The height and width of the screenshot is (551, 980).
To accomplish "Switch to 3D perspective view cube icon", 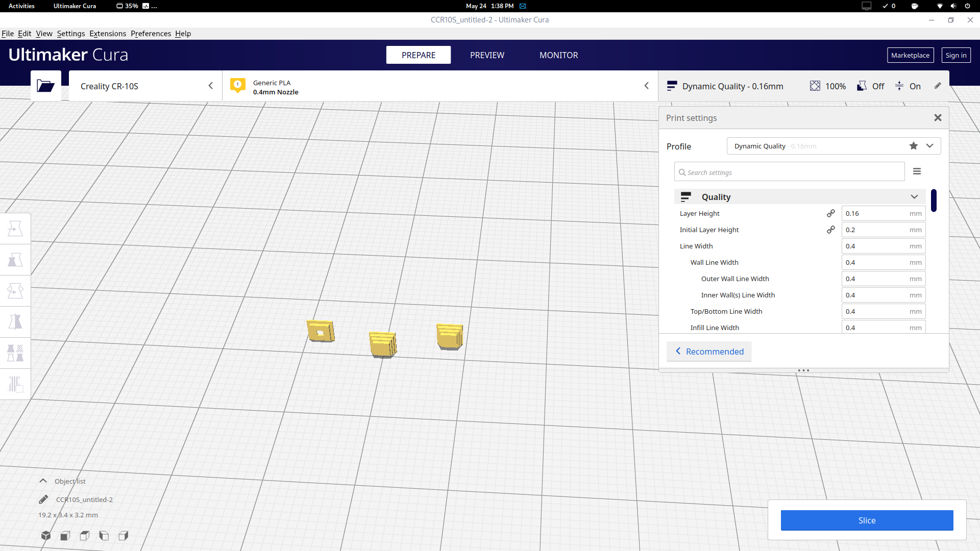I will 46,536.
